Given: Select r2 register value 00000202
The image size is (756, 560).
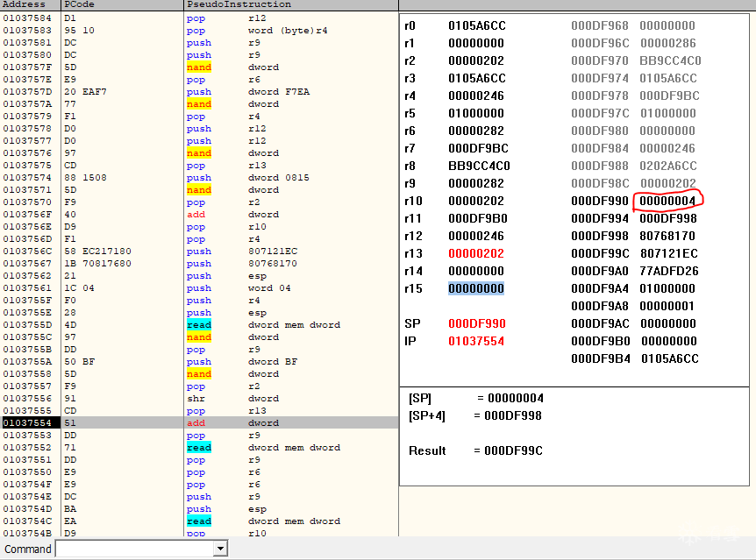Looking at the screenshot, I should pyautogui.click(x=476, y=60).
